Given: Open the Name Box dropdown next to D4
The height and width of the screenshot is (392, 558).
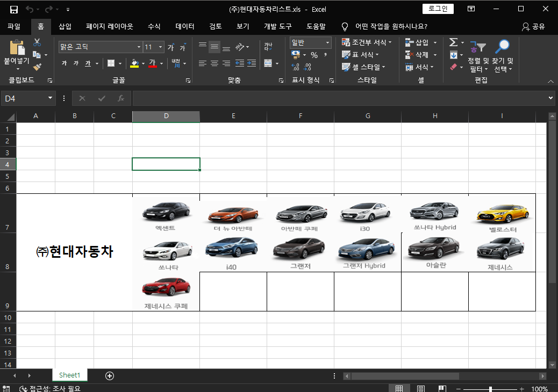Looking at the screenshot, I should click(50, 98).
